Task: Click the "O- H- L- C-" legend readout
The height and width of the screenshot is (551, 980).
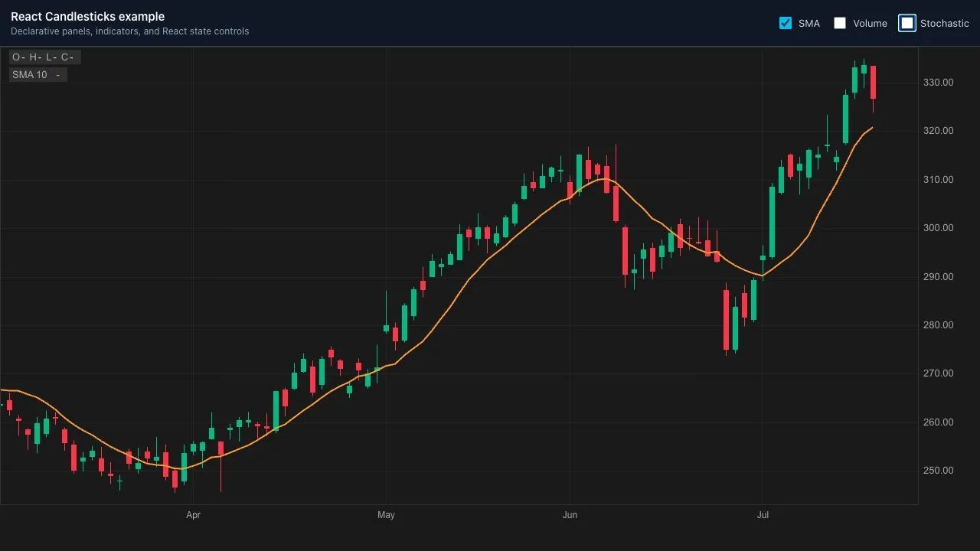Action: click(44, 57)
